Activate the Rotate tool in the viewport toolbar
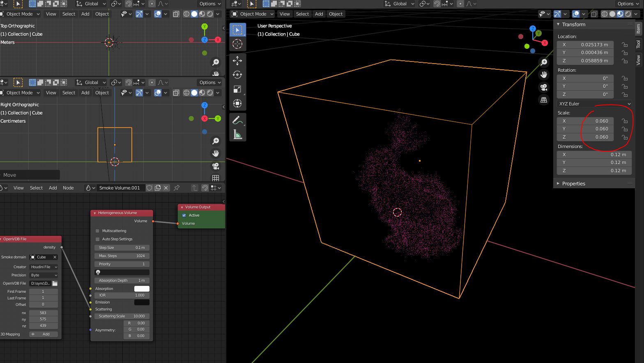 tap(237, 75)
